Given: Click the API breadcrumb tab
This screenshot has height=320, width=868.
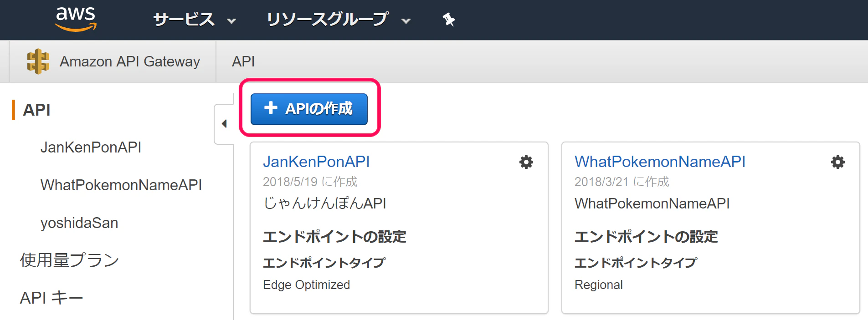Looking at the screenshot, I should (243, 61).
